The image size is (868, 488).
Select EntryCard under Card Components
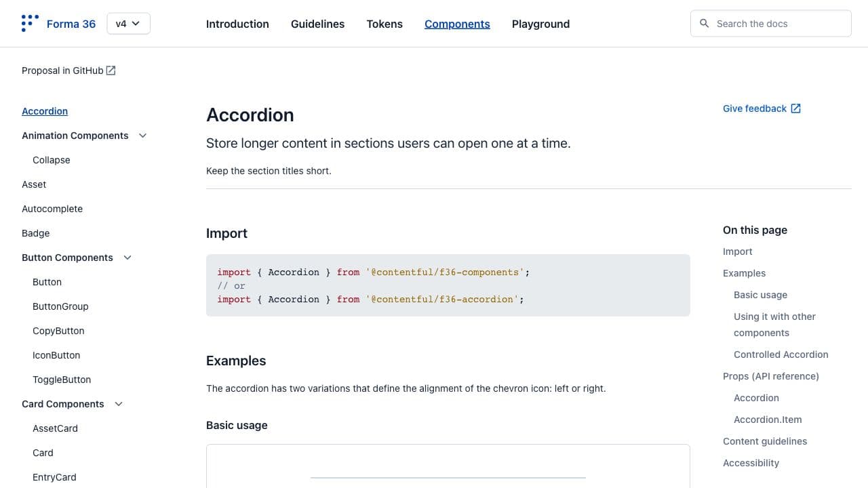pyautogui.click(x=54, y=477)
